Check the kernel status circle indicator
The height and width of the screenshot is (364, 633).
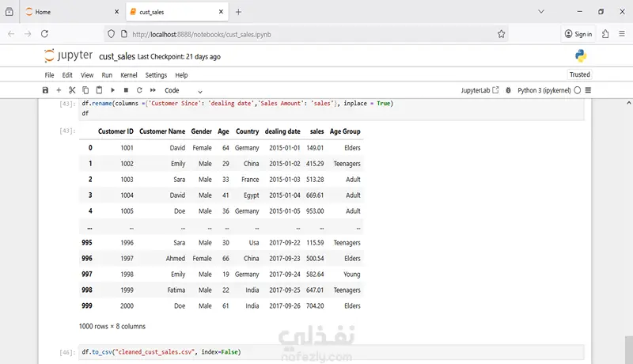[x=578, y=90]
